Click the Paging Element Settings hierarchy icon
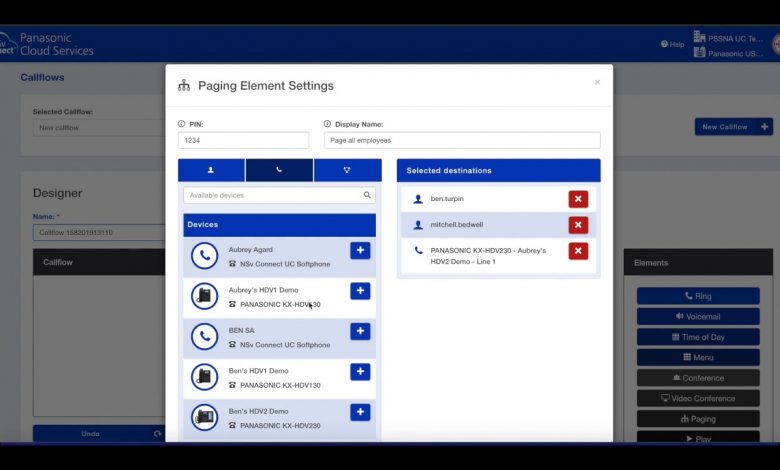This screenshot has width=780, height=470. point(184,86)
